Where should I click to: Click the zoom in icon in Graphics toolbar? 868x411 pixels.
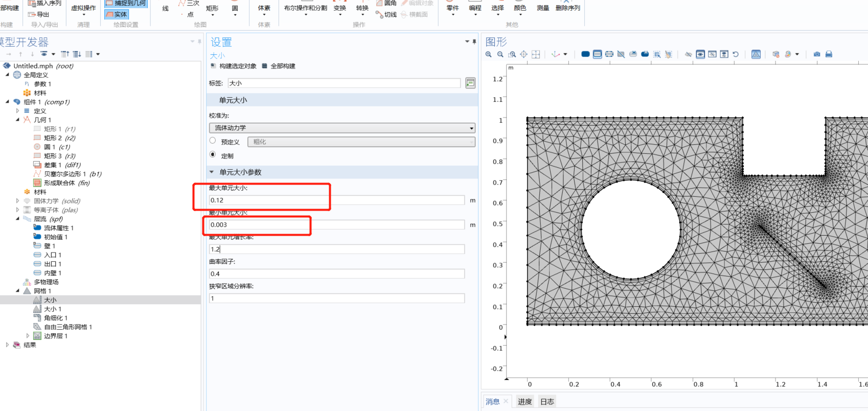(489, 54)
